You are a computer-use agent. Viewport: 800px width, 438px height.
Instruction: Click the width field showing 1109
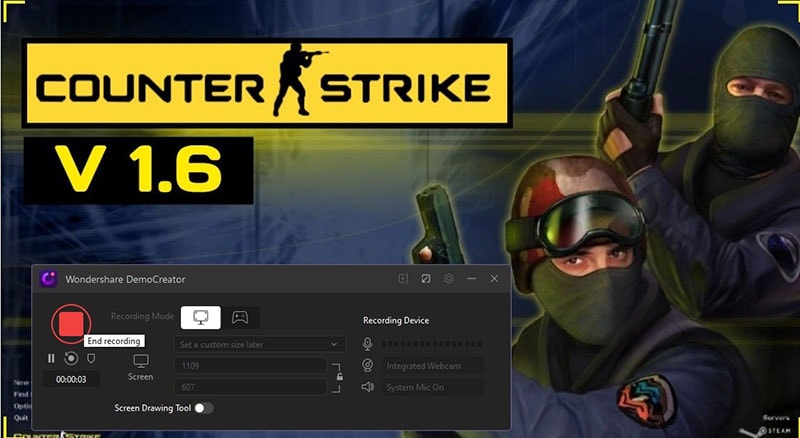tap(250, 366)
